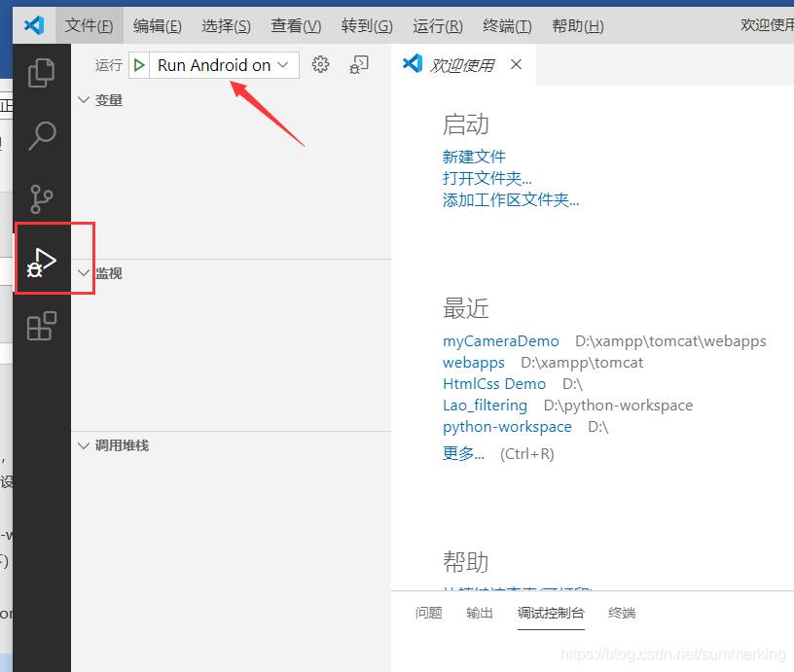
Task: Open recent folder webapps
Action: (474, 363)
